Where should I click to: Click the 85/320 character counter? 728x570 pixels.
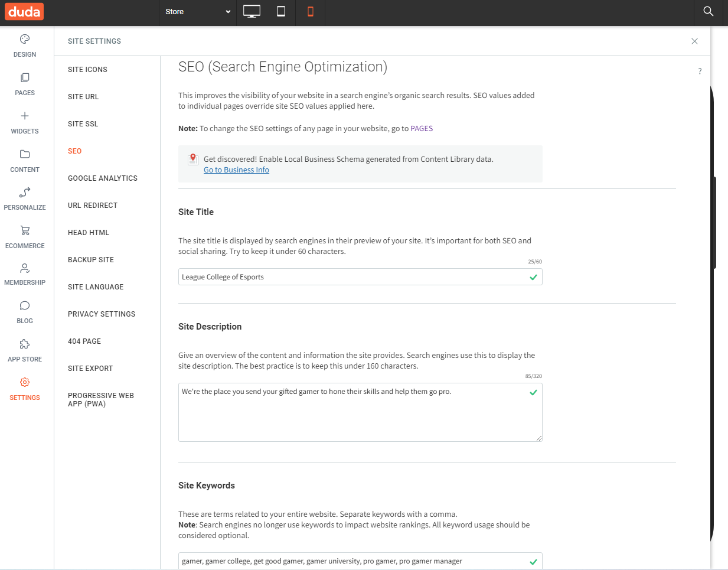tap(534, 376)
